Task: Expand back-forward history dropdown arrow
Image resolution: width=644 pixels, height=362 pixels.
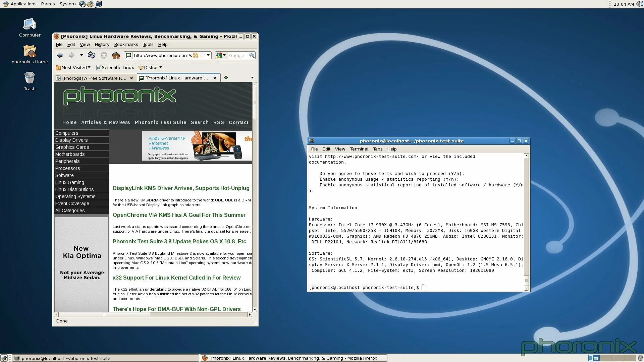Action: 82,55
